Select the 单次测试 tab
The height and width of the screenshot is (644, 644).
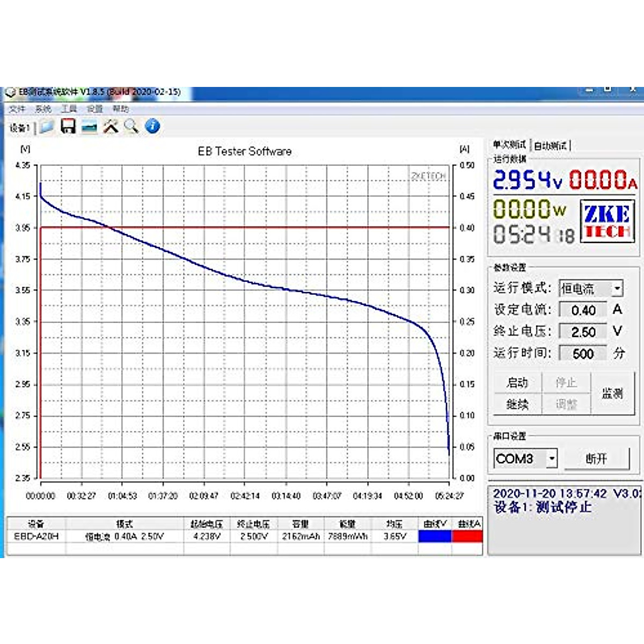tap(509, 145)
